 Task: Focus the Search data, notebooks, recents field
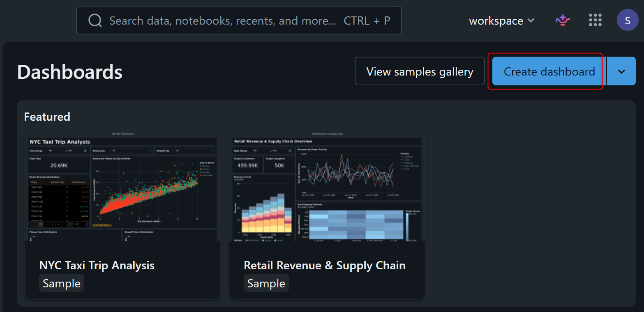click(x=239, y=21)
